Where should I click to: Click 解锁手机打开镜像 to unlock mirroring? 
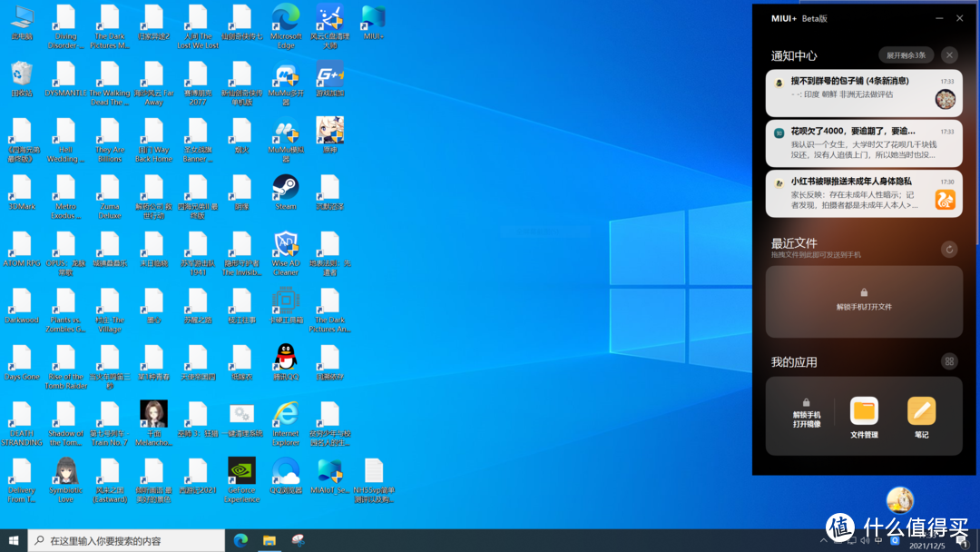point(806,414)
